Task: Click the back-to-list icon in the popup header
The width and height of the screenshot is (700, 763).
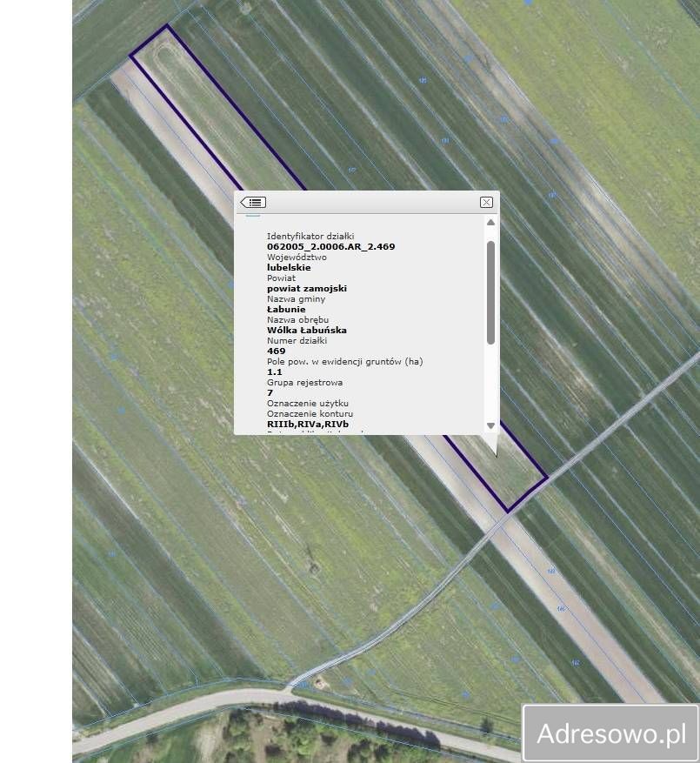Action: pyautogui.click(x=253, y=202)
